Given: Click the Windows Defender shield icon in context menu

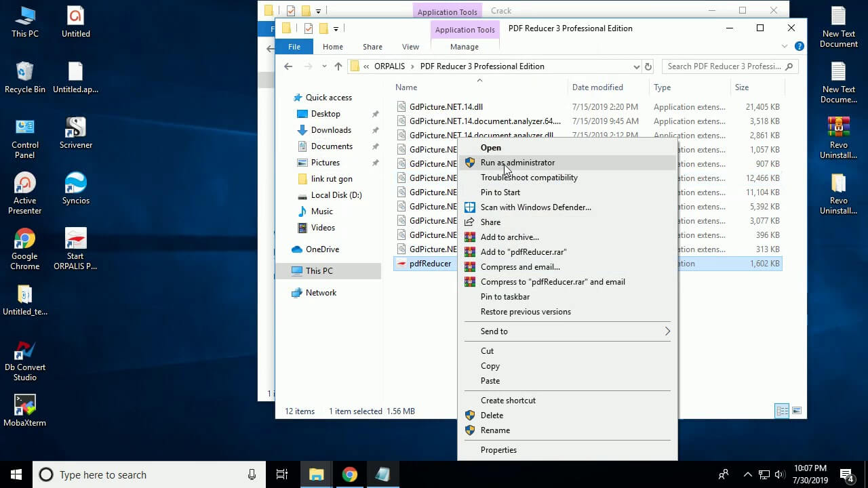Looking at the screenshot, I should (x=470, y=207).
